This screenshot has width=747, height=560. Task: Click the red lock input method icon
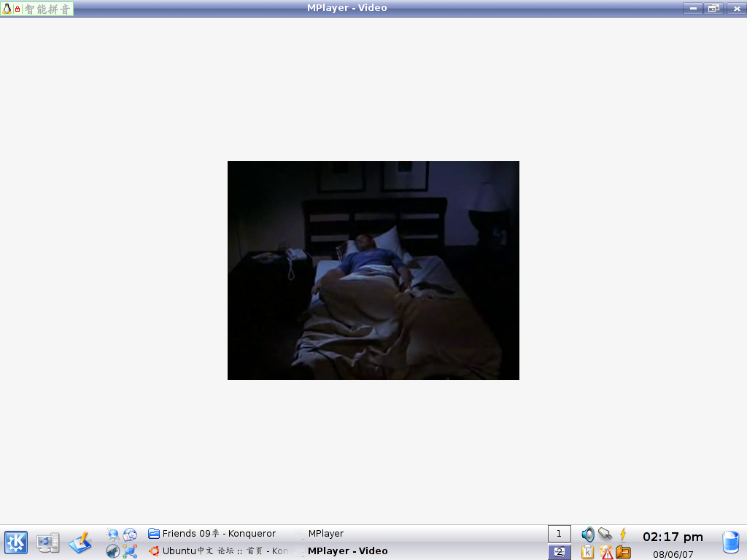(x=18, y=9)
